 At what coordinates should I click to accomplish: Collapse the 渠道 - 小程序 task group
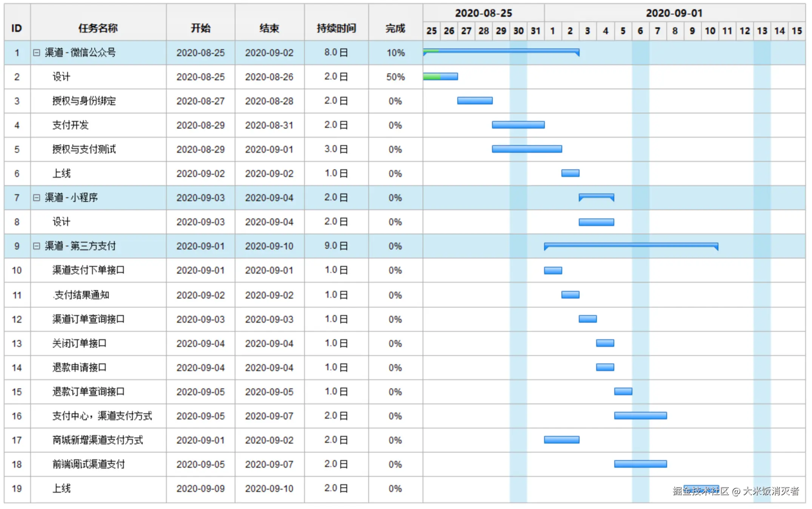click(x=36, y=197)
